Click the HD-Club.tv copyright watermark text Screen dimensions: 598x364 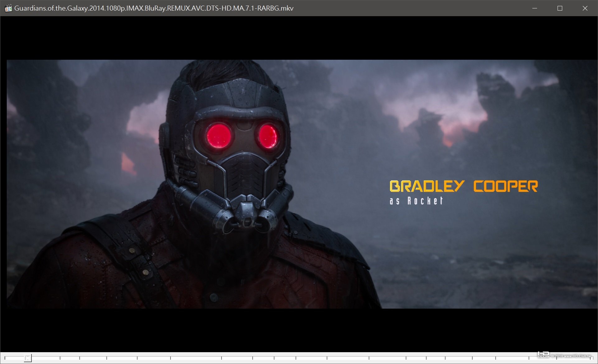click(x=571, y=356)
